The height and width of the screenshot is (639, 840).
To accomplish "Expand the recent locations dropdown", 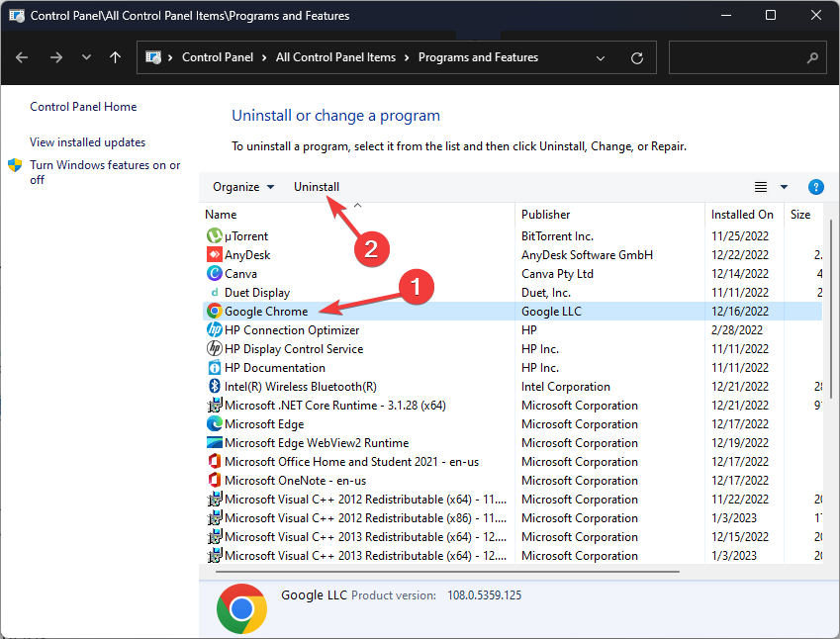I will [x=86, y=57].
